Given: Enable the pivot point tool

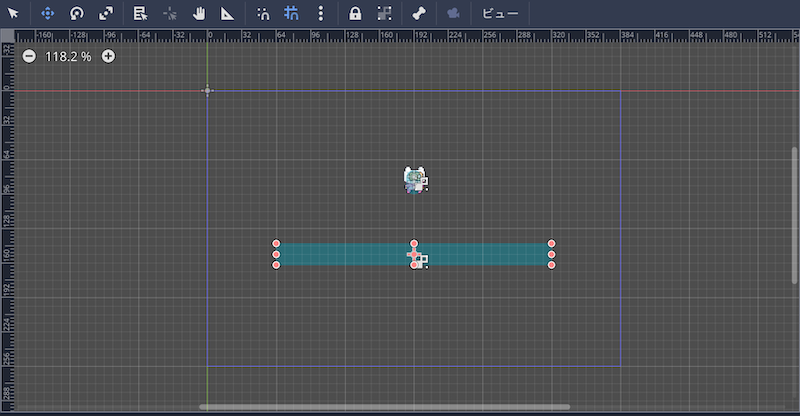Looking at the screenshot, I should coord(169,14).
